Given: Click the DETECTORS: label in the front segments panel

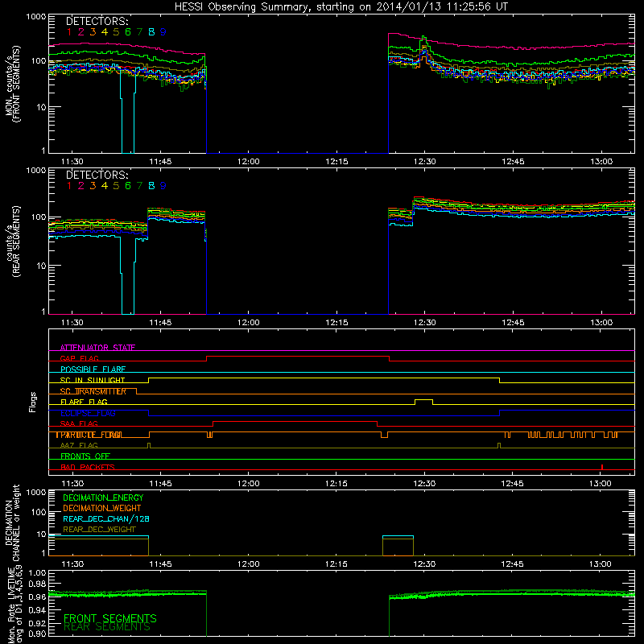Looking at the screenshot, I should tap(97, 21).
